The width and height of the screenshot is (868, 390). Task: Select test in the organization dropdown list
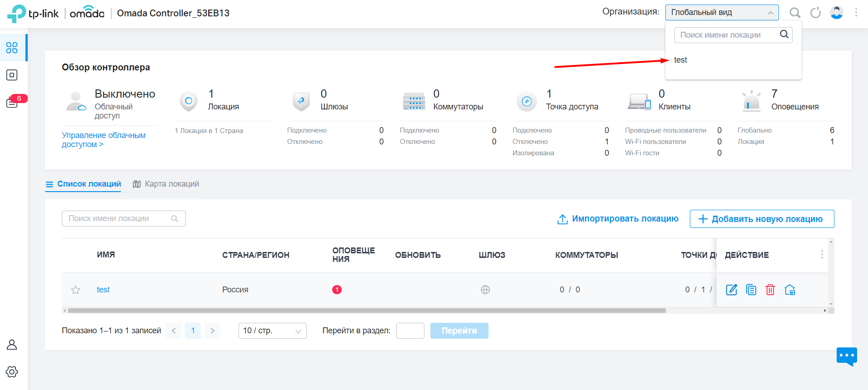click(x=680, y=60)
